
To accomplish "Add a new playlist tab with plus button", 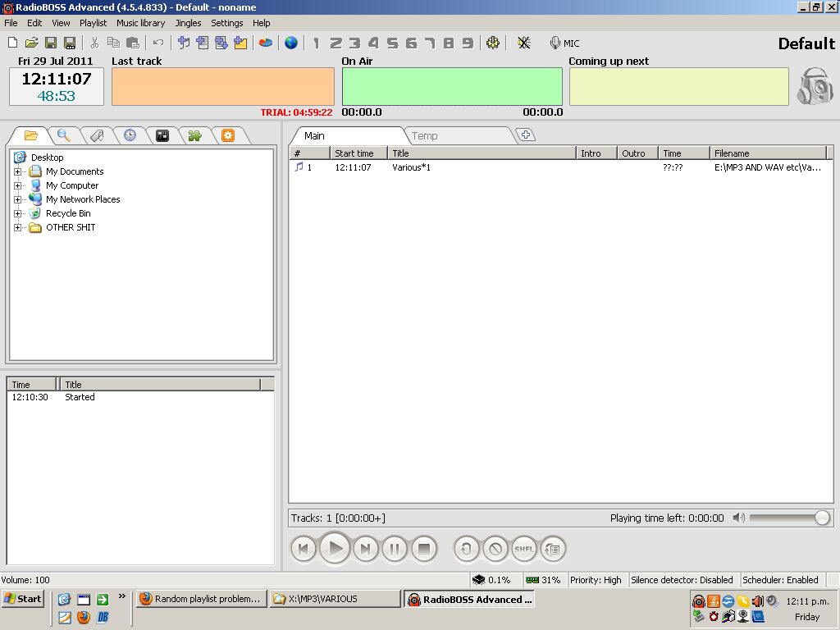I will click(x=526, y=135).
